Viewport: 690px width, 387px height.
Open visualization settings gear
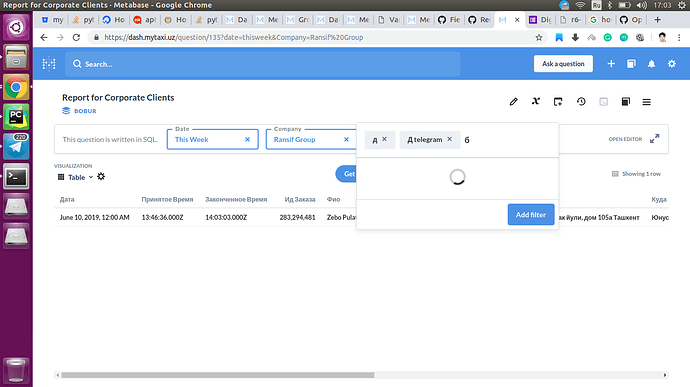pos(101,177)
